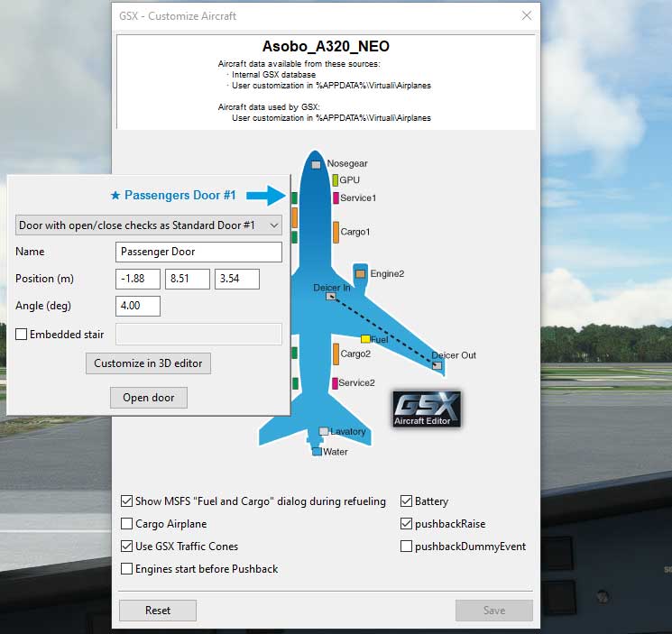This screenshot has width=672, height=634.
Task: Enable Engines start before Pushback
Action: pos(127,569)
